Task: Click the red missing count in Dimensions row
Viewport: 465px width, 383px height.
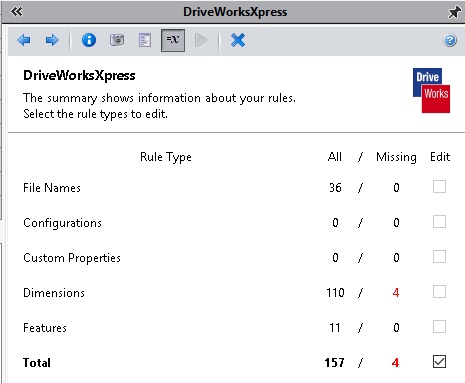Action: point(396,293)
